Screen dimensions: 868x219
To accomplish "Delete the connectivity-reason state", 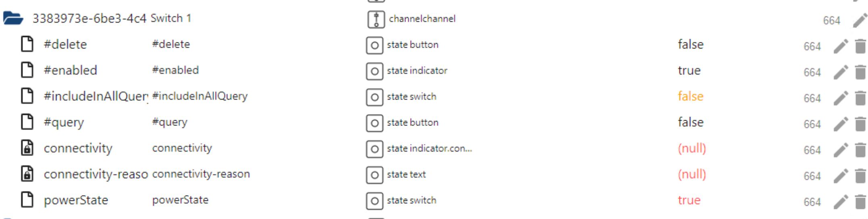I will [x=860, y=176].
